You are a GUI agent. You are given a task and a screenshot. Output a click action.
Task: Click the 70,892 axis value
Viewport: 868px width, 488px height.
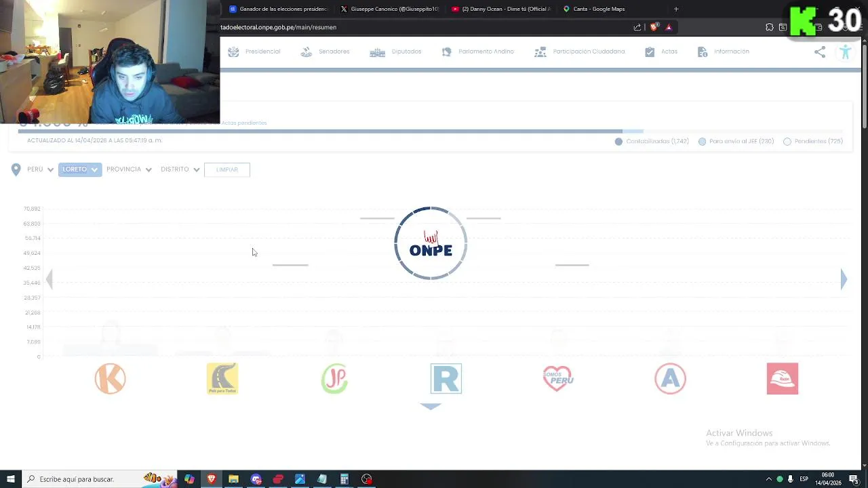(32, 209)
